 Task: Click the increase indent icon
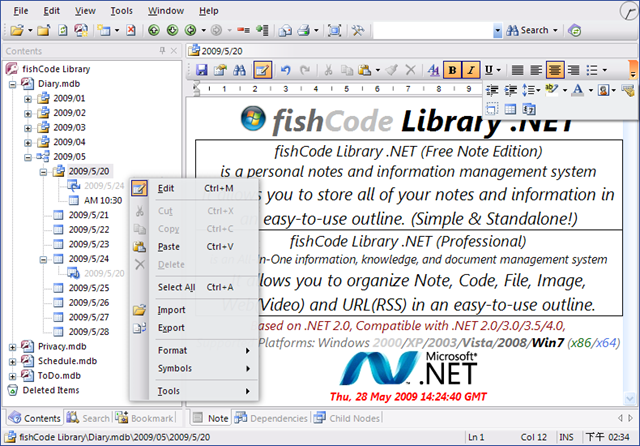[511, 90]
